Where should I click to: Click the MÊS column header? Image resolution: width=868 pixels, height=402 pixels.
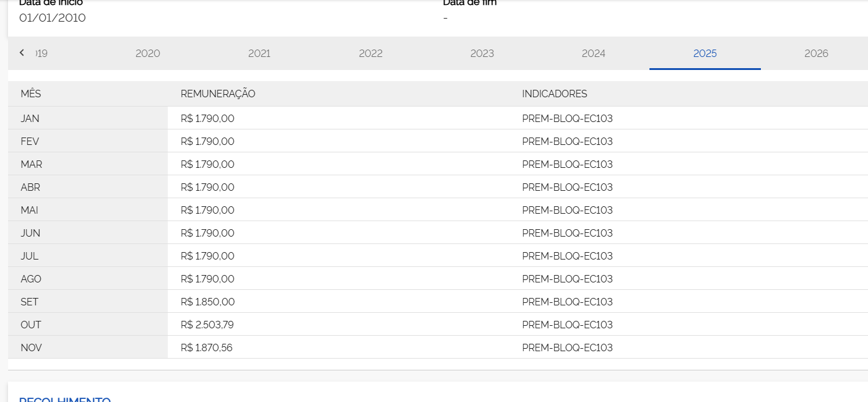[x=30, y=94]
